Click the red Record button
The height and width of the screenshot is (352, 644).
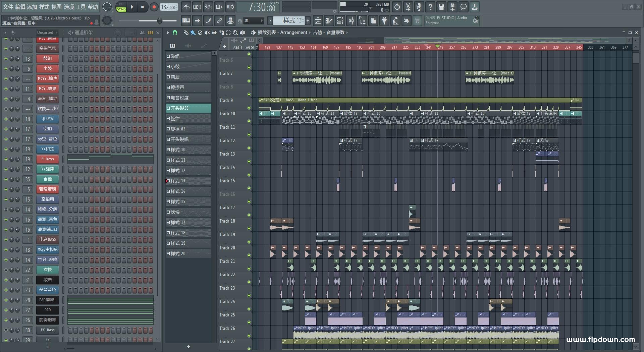tap(154, 7)
